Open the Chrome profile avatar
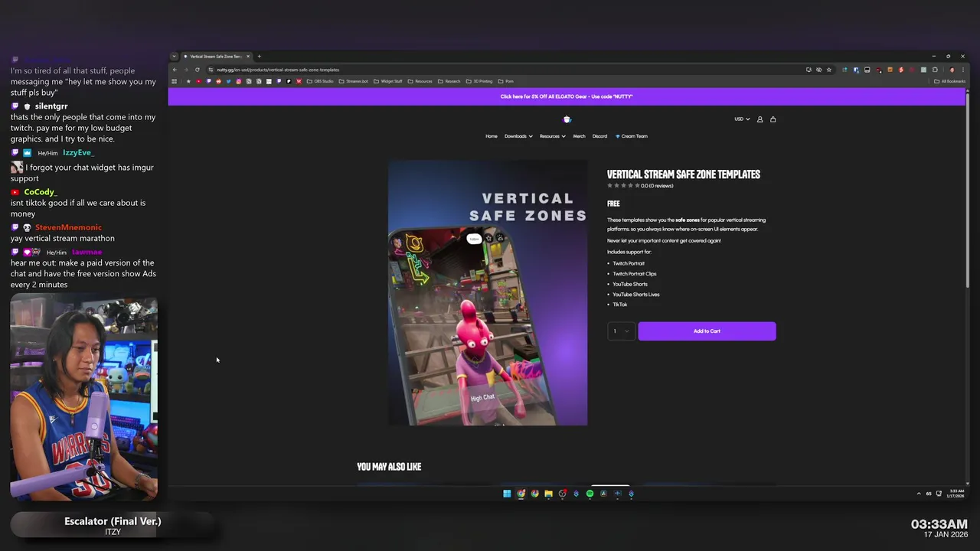Screen dimensions: 980x551 952,70
